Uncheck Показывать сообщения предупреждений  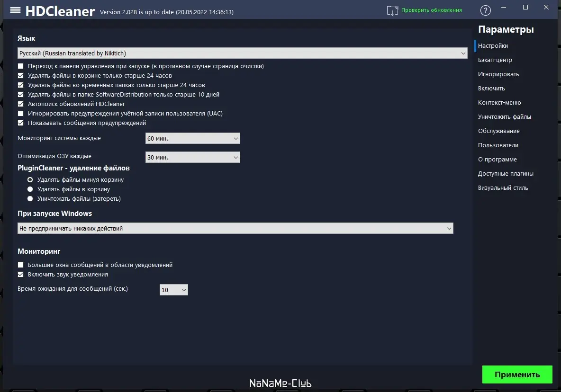coord(21,123)
